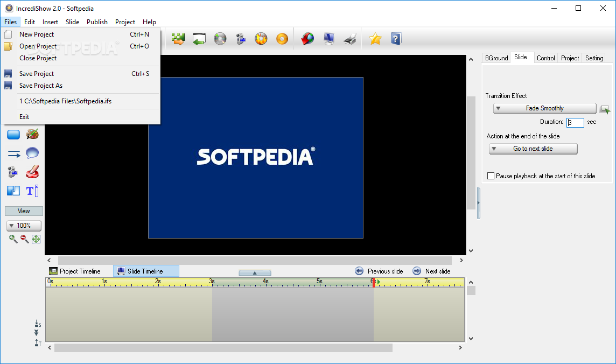
Task: Open the Insert menu
Action: [x=50, y=22]
